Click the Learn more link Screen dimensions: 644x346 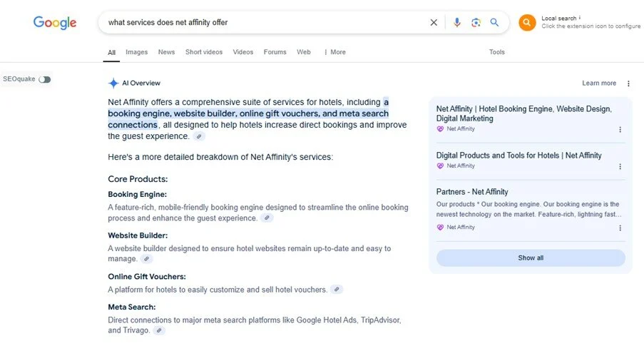pyautogui.click(x=598, y=83)
